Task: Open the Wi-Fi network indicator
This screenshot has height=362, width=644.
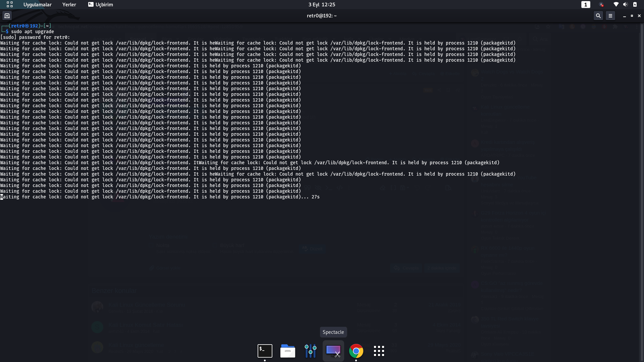Action: click(x=616, y=5)
